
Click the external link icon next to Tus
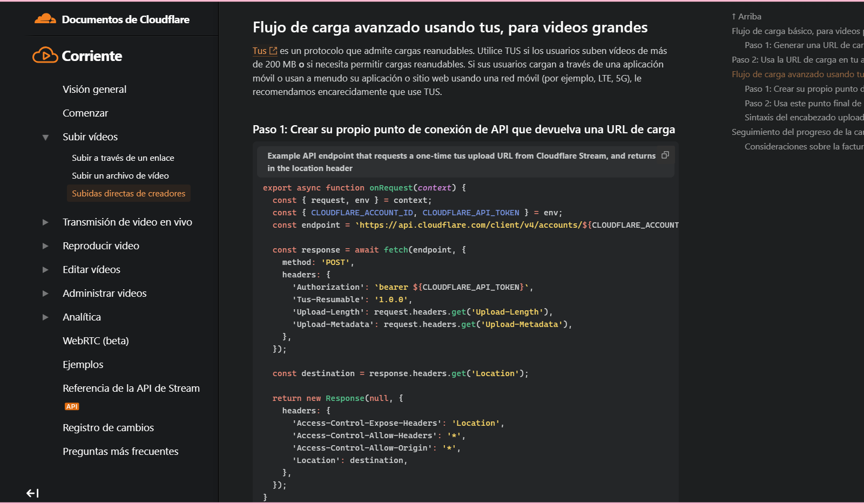coord(273,51)
